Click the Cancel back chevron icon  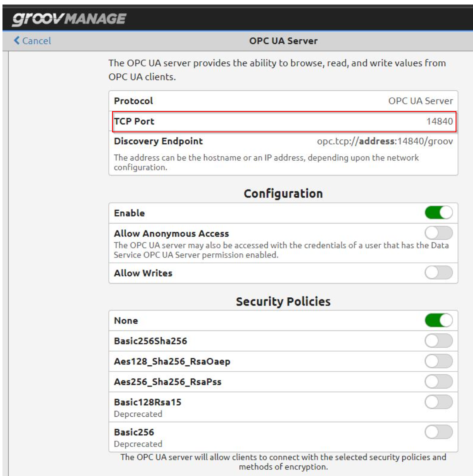[17, 40]
